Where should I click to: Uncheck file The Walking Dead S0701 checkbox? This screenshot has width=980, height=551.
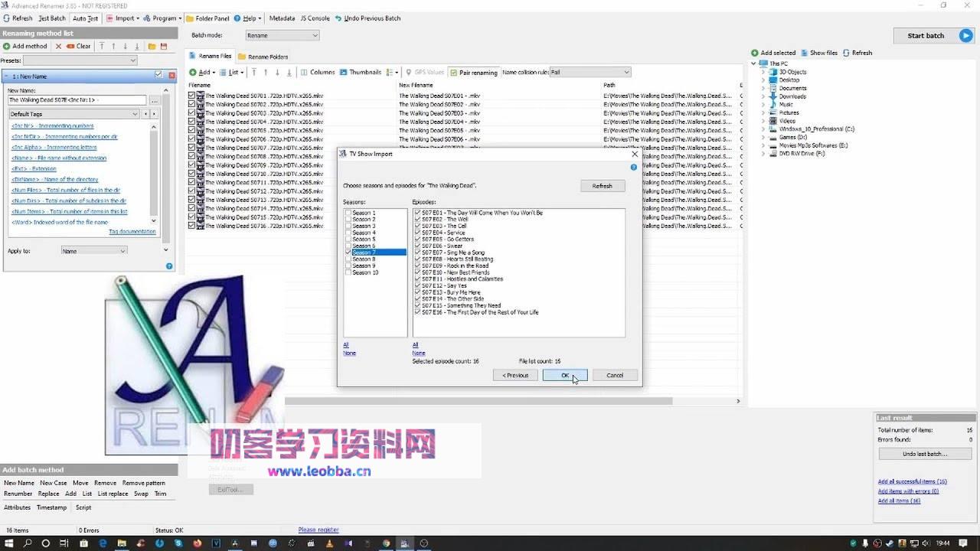[192, 96]
